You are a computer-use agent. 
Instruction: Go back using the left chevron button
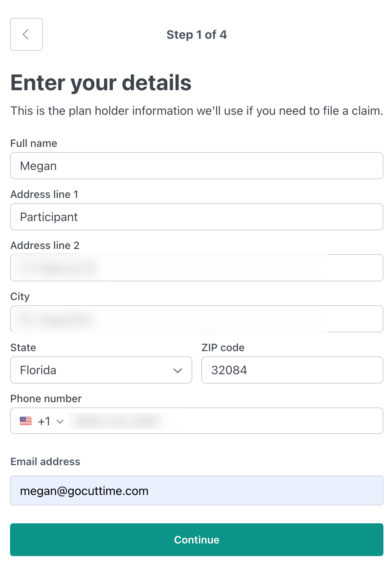point(26,34)
